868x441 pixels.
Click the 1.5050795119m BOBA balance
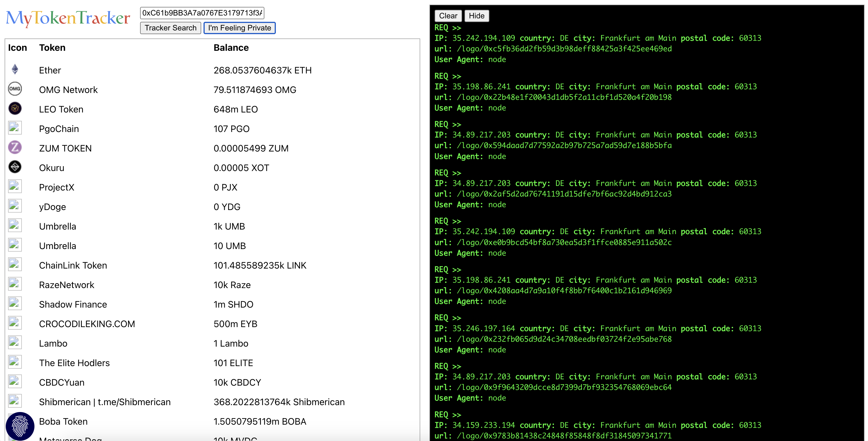(260, 422)
